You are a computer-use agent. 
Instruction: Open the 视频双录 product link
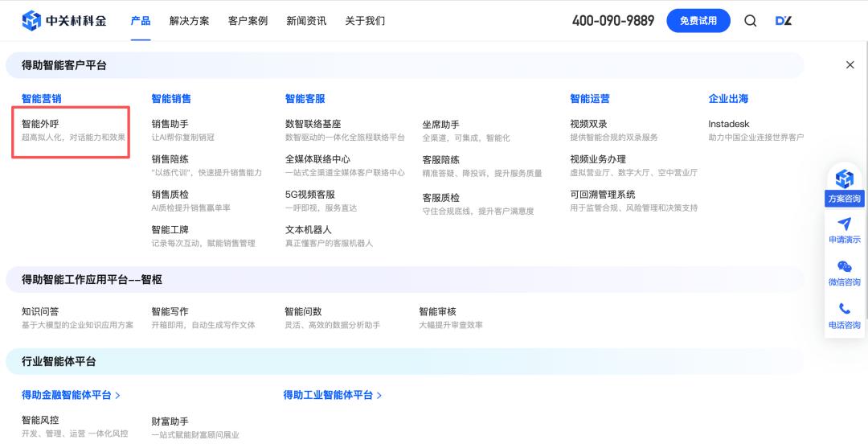tap(588, 124)
